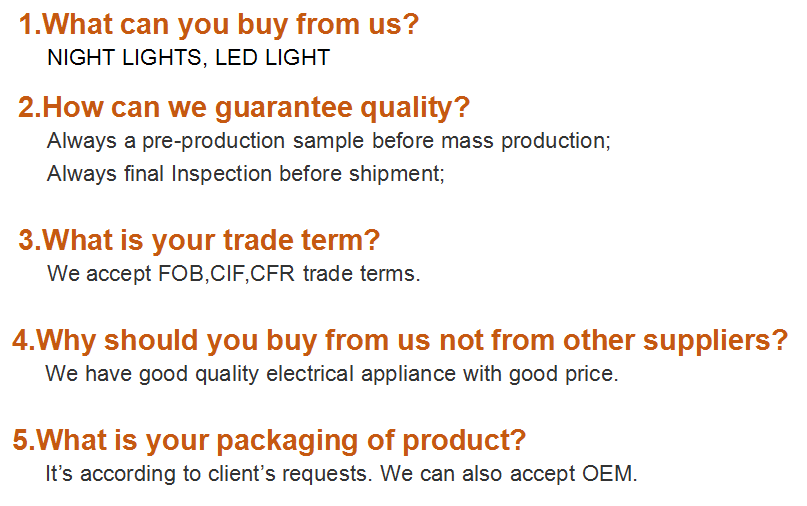Select the final Inspection before shipment line
This screenshot has height=506, width=807.
245,173
